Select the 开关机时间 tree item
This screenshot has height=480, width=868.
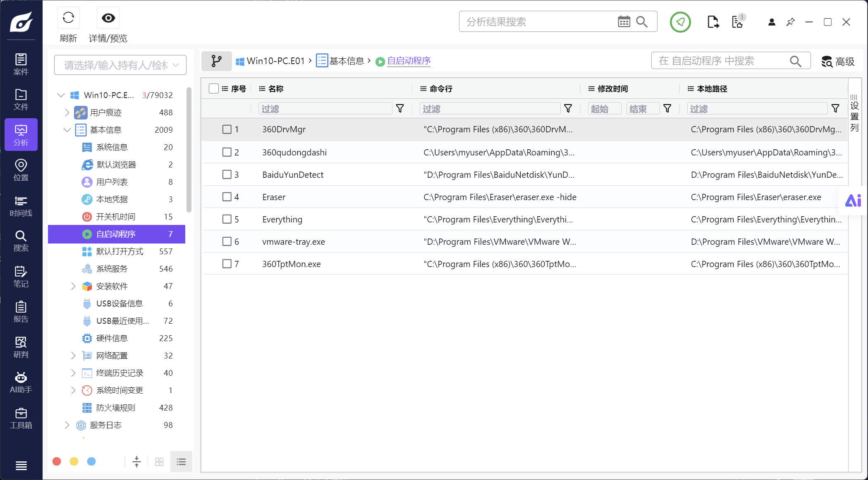click(117, 217)
